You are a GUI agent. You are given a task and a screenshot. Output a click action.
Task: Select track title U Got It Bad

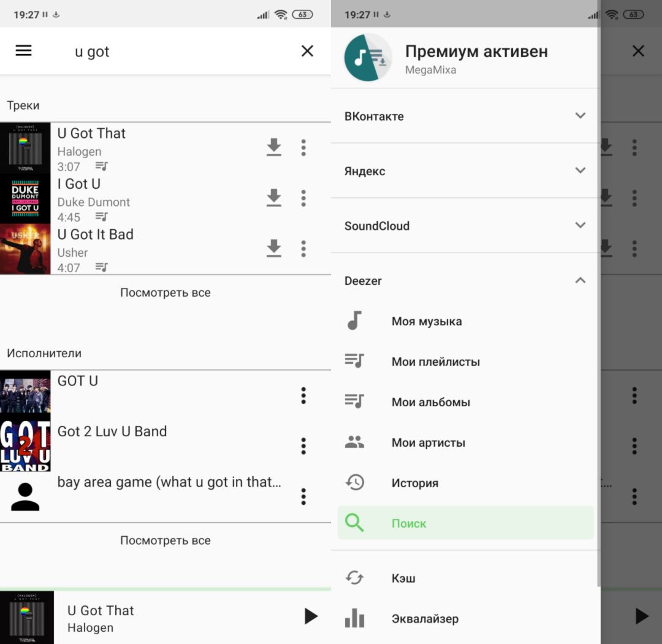coord(96,234)
